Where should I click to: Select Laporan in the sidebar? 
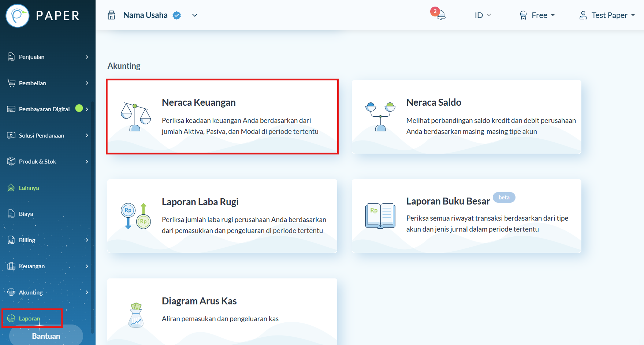click(x=29, y=318)
